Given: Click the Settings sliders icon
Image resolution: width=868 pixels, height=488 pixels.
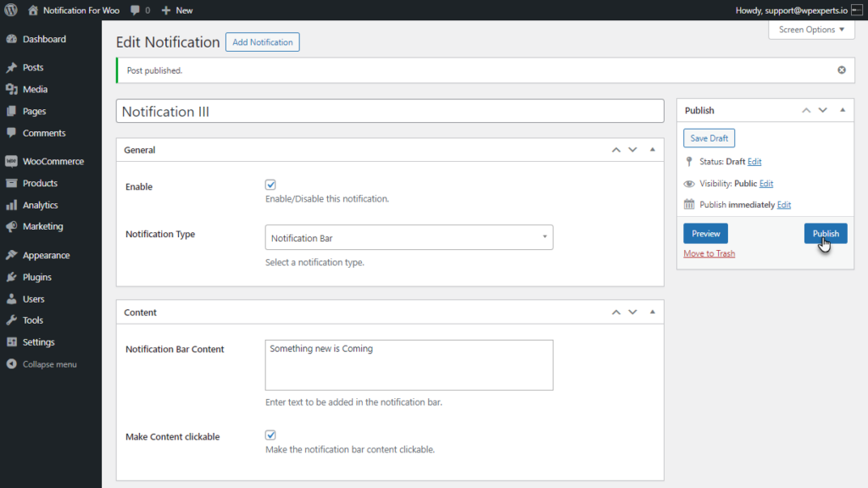Looking at the screenshot, I should [x=11, y=342].
